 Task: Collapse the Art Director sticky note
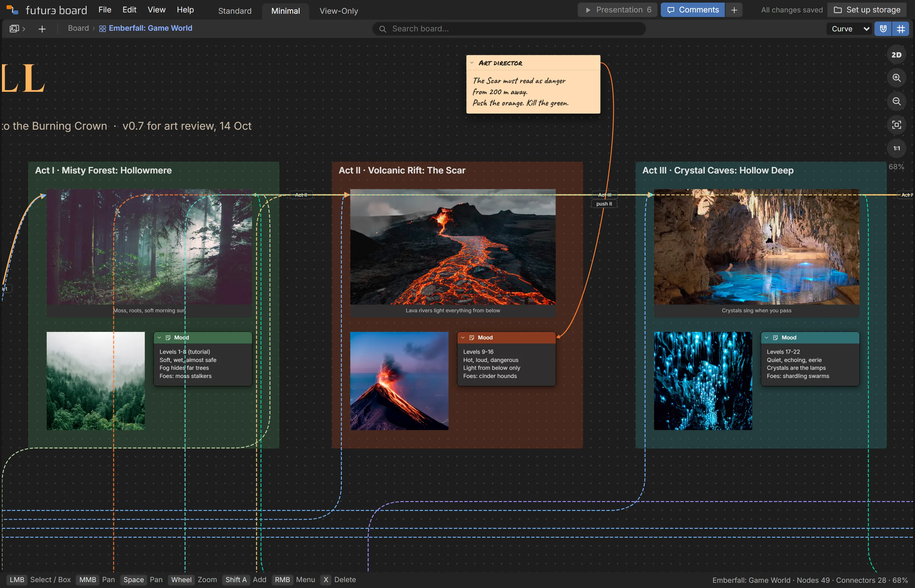472,63
